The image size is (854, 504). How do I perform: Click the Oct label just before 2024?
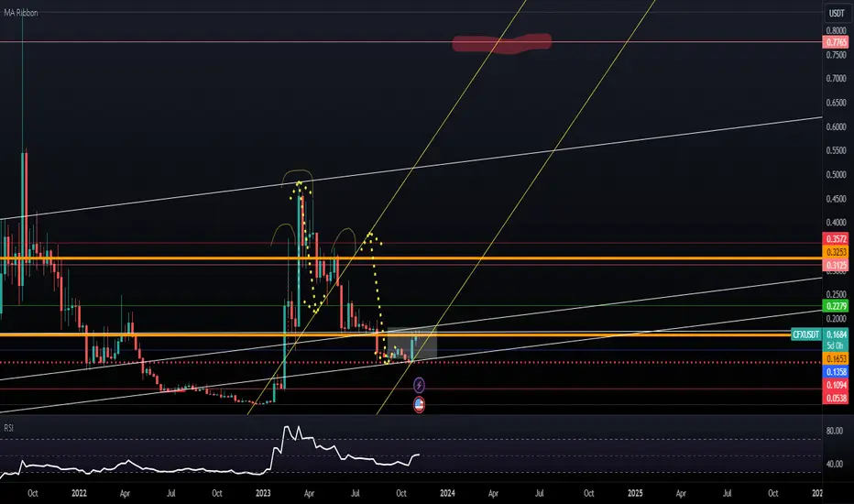pyautogui.click(x=400, y=493)
